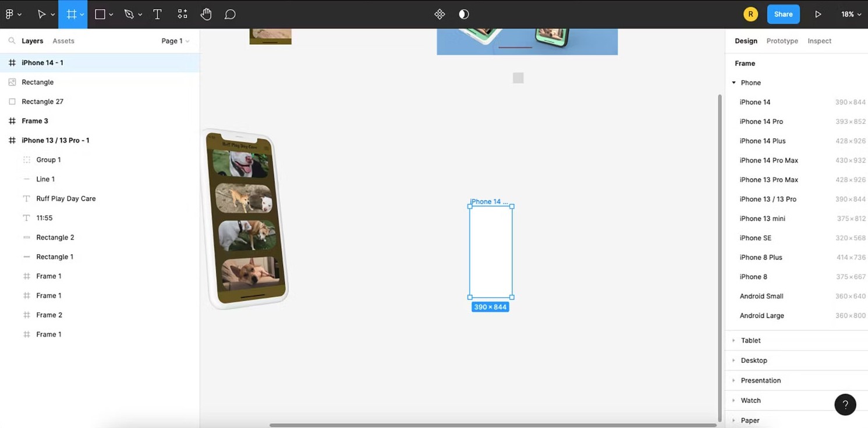Select the Move tool arrow
868x428 pixels.
pyautogui.click(x=41, y=14)
